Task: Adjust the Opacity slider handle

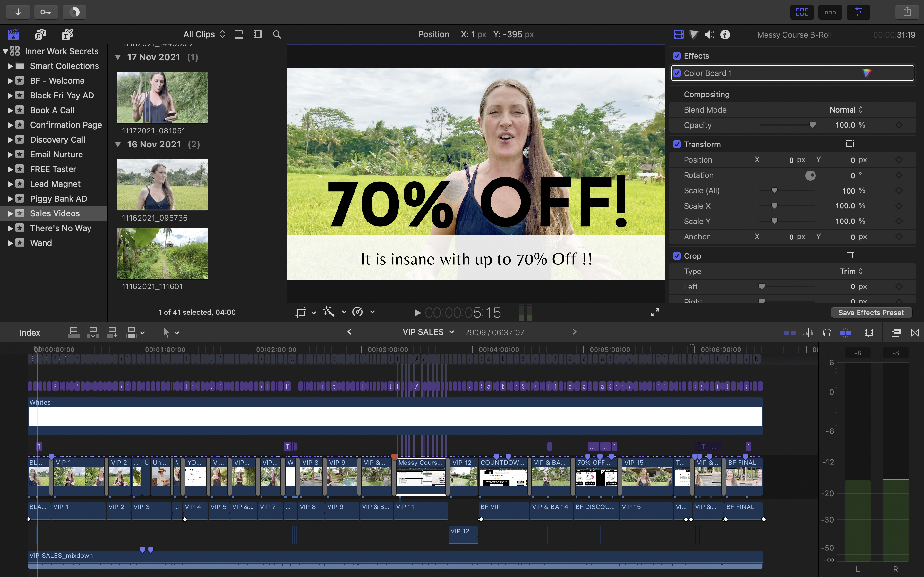Action: (812, 125)
